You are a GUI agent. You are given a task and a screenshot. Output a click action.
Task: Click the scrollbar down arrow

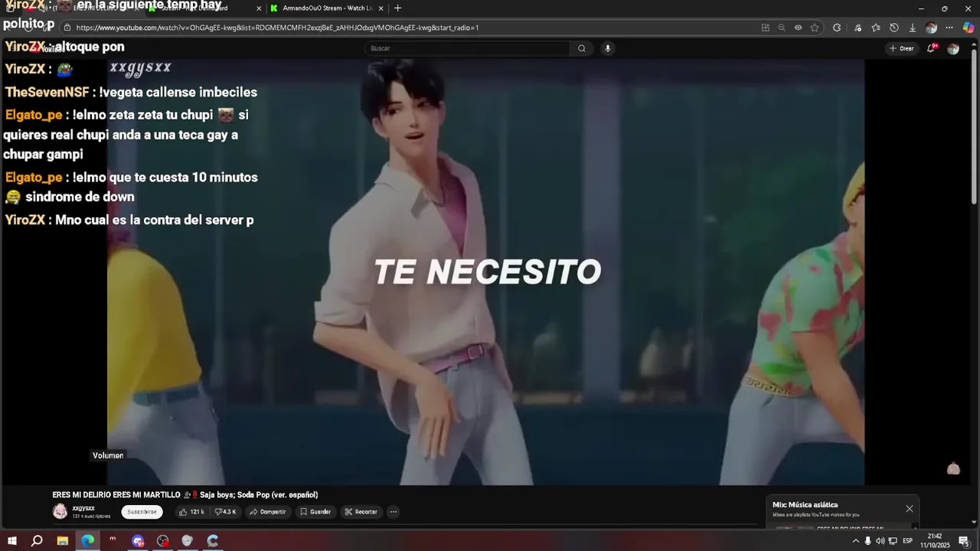(974, 523)
